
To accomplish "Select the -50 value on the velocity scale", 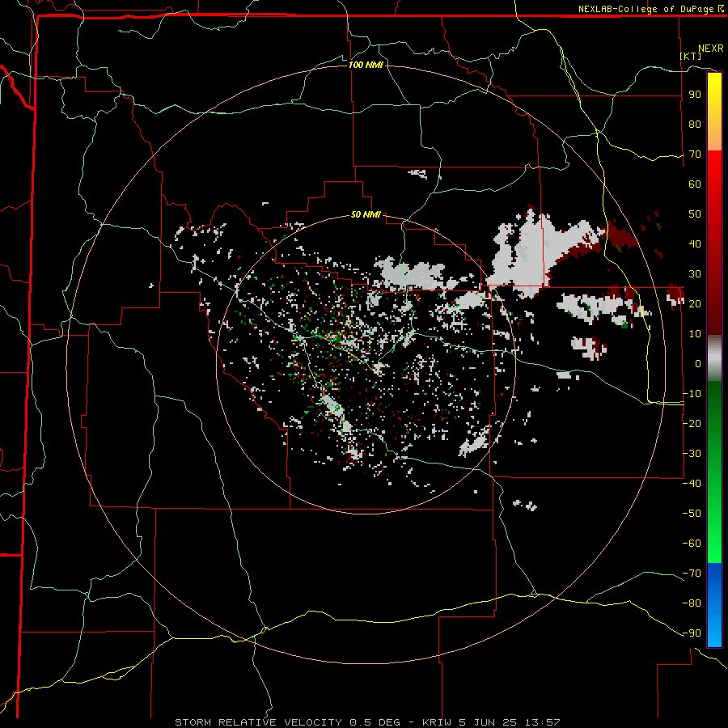I will (692, 513).
